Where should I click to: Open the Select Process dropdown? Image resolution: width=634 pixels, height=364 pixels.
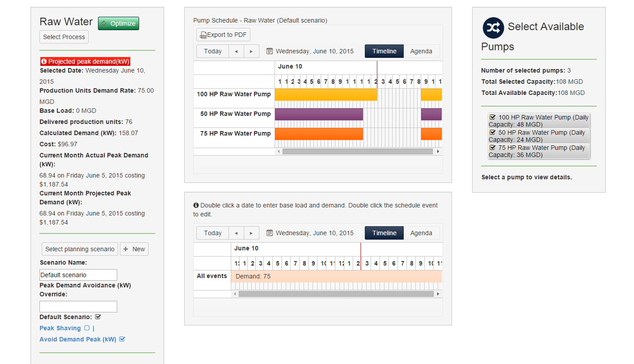click(x=64, y=37)
